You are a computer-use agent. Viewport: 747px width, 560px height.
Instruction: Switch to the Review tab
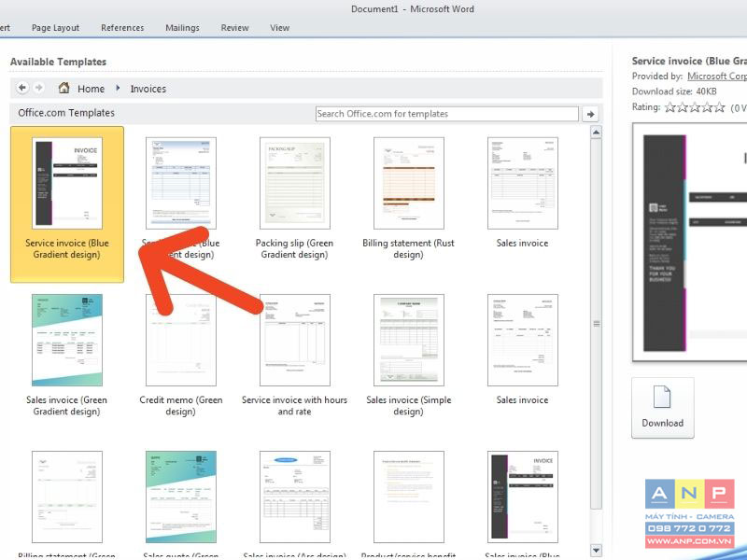(235, 28)
